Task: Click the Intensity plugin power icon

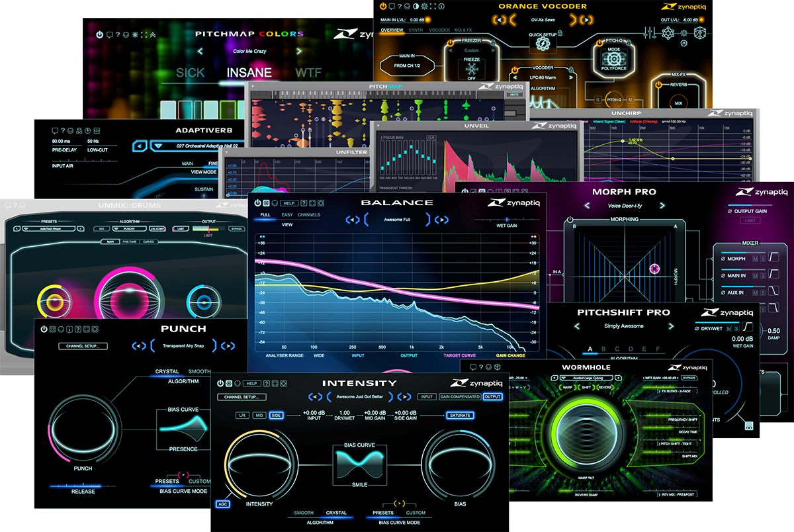Action: click(x=220, y=383)
